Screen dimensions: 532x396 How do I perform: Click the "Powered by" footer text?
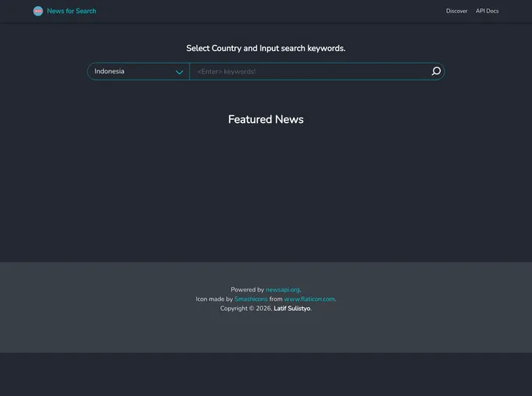[x=247, y=290]
